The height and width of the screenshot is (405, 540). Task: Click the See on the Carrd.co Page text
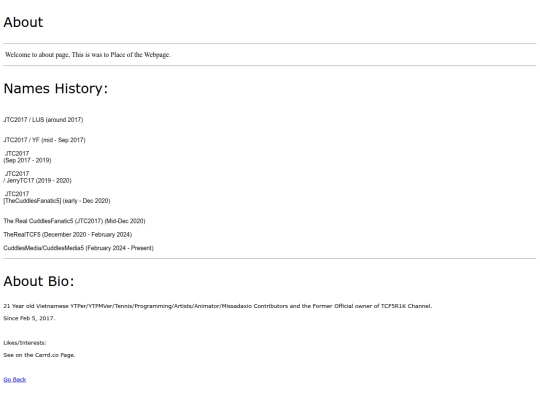pos(39,355)
